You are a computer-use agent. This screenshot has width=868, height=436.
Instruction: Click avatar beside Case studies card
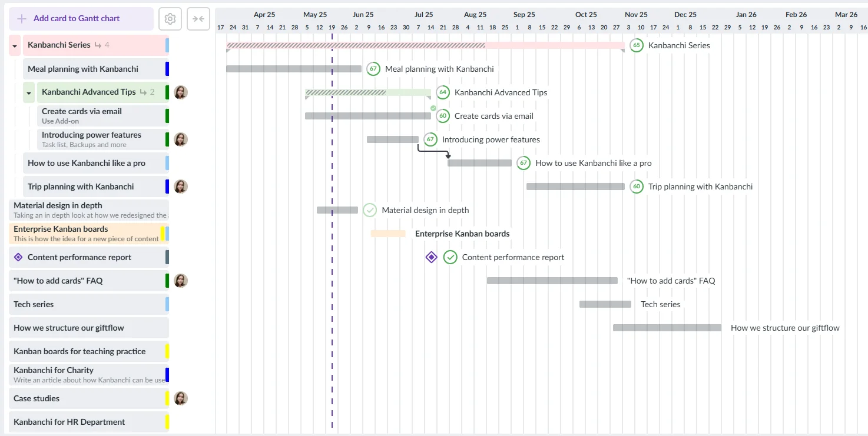pyautogui.click(x=181, y=398)
